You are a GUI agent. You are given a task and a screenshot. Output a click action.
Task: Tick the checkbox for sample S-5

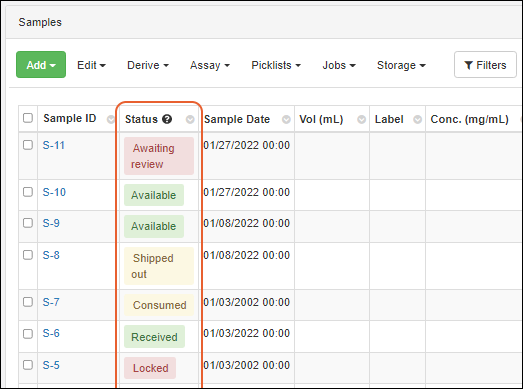point(28,365)
